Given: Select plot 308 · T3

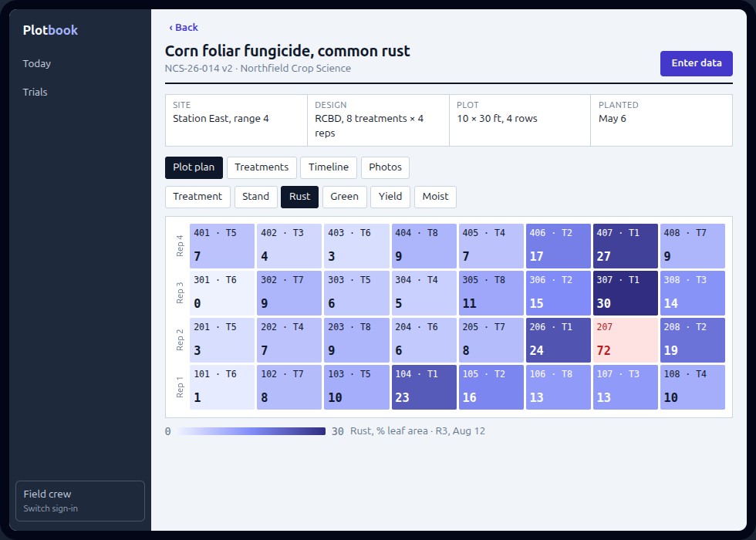Looking at the screenshot, I should pyautogui.click(x=693, y=293).
